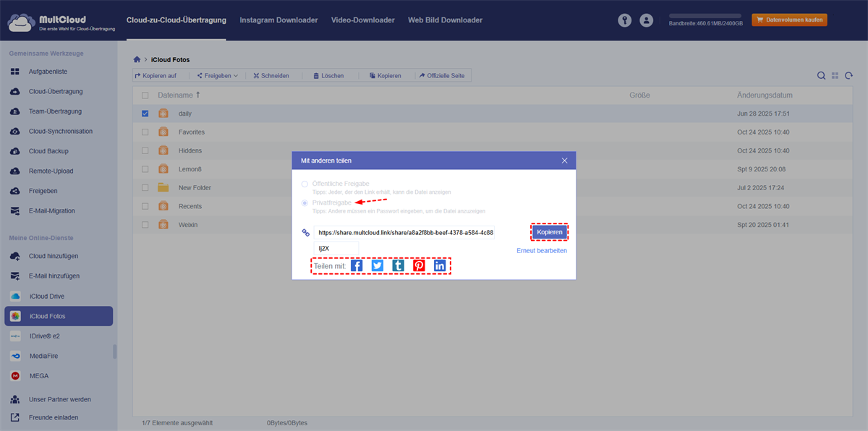
Task: Open the key icon in header
Action: coord(625,21)
